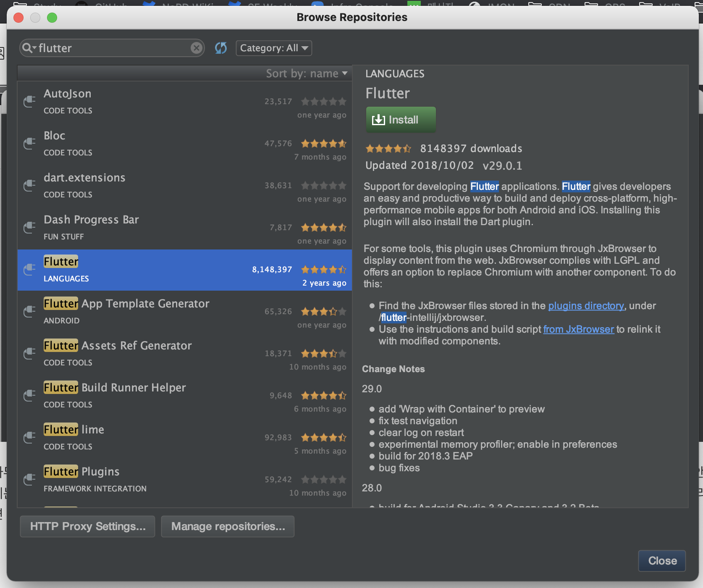Screen dimensions: 703x588
Task: Open the Category: All dropdown
Action: 274,48
